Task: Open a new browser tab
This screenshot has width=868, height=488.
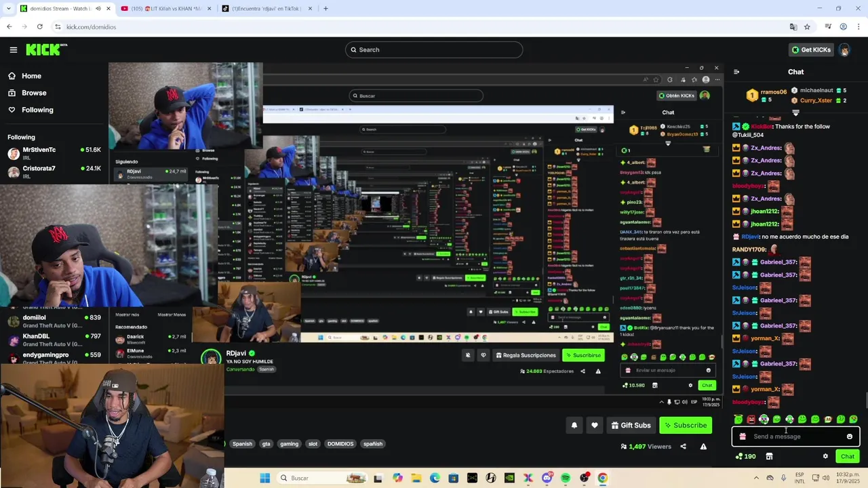Action: tap(325, 9)
